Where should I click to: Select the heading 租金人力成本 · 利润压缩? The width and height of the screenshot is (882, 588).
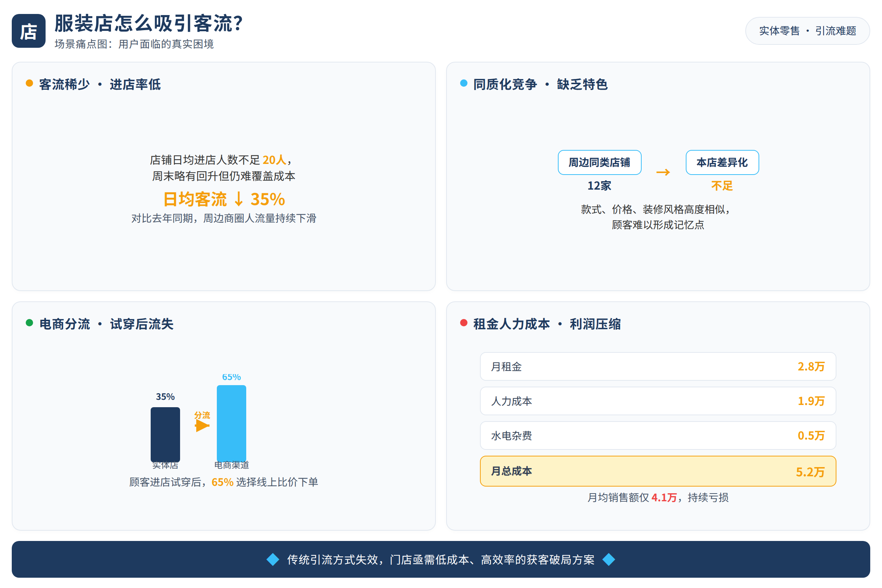pyautogui.click(x=547, y=324)
